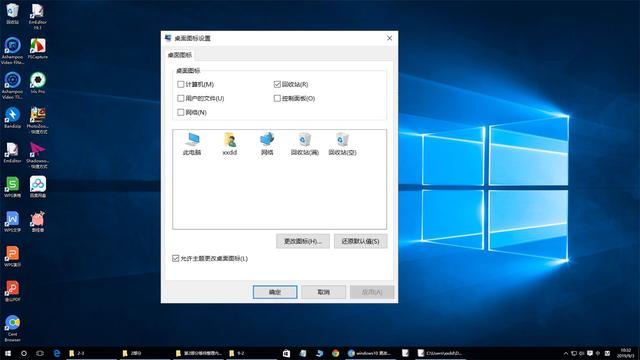Switch to the 2-3 folder taskbar window
The height and width of the screenshot is (360, 640).
(91, 353)
